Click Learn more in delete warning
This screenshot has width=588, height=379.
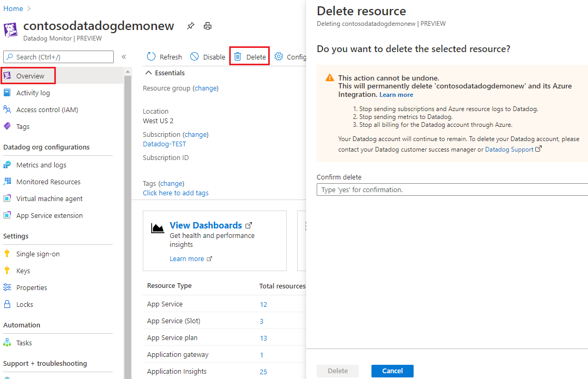click(396, 95)
